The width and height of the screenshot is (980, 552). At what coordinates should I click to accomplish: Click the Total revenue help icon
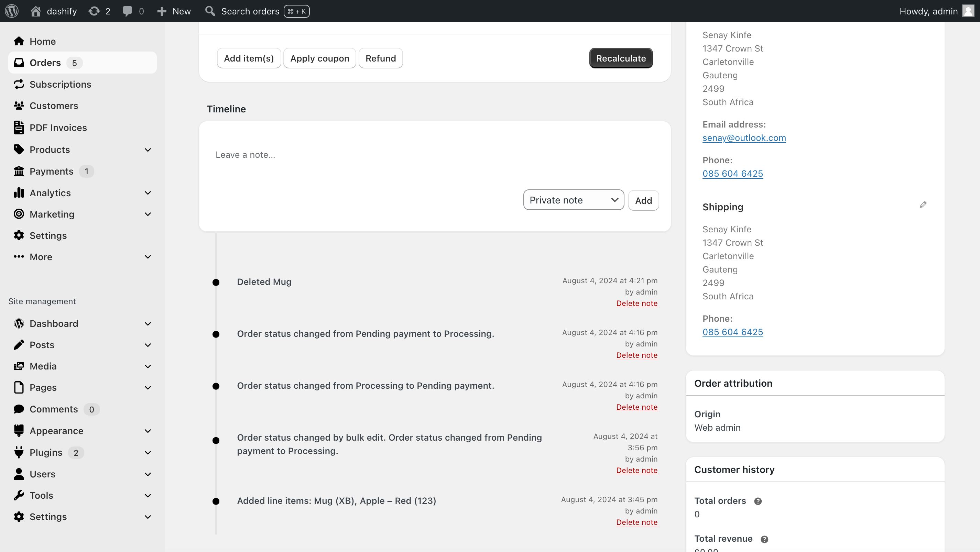click(764, 539)
